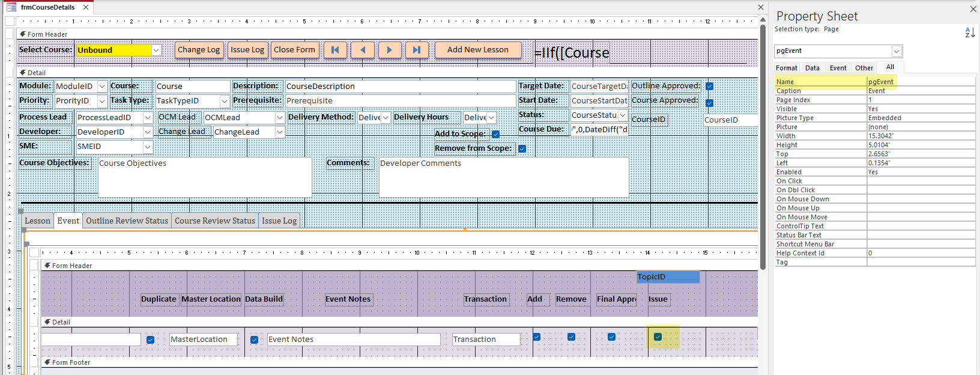Click the Issue Log button in header
The image size is (980, 375).
[247, 50]
